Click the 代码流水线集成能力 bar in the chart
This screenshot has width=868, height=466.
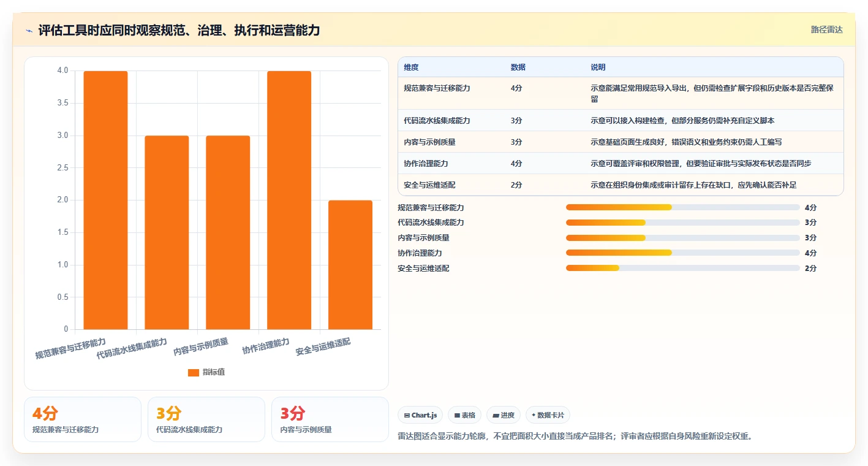[167, 232]
